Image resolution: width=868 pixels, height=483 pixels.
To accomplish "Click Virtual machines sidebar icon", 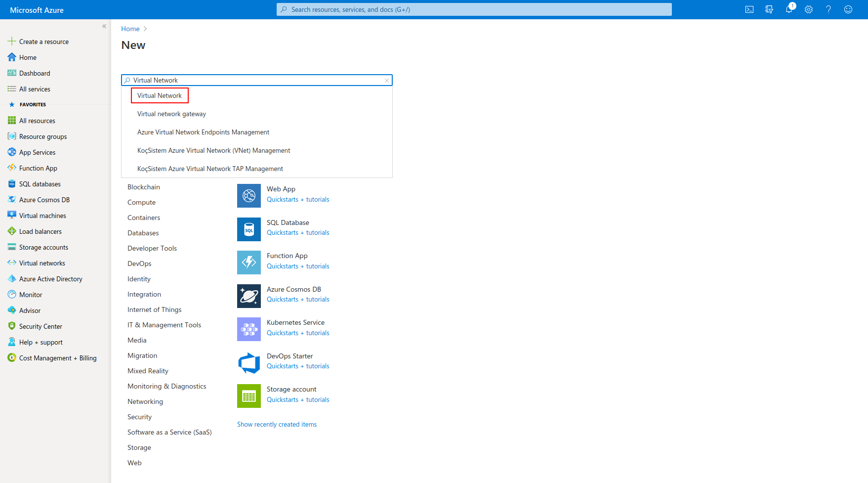I will (x=12, y=216).
